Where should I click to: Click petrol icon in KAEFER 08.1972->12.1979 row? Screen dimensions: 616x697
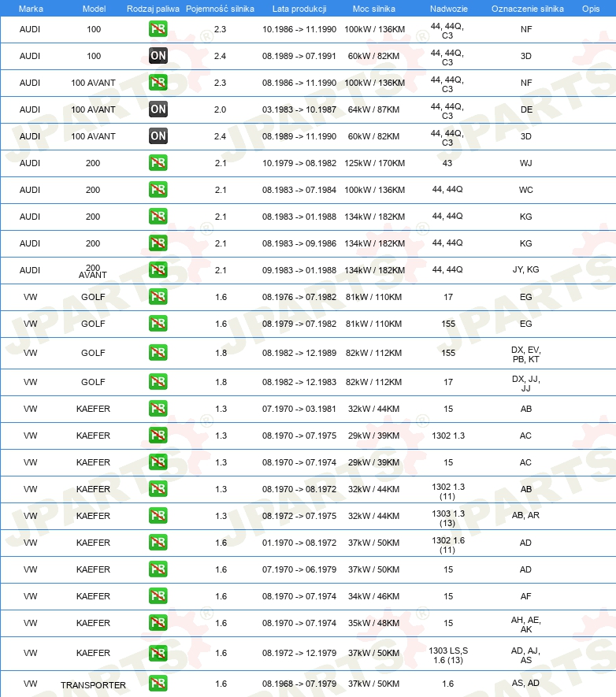[x=158, y=653]
